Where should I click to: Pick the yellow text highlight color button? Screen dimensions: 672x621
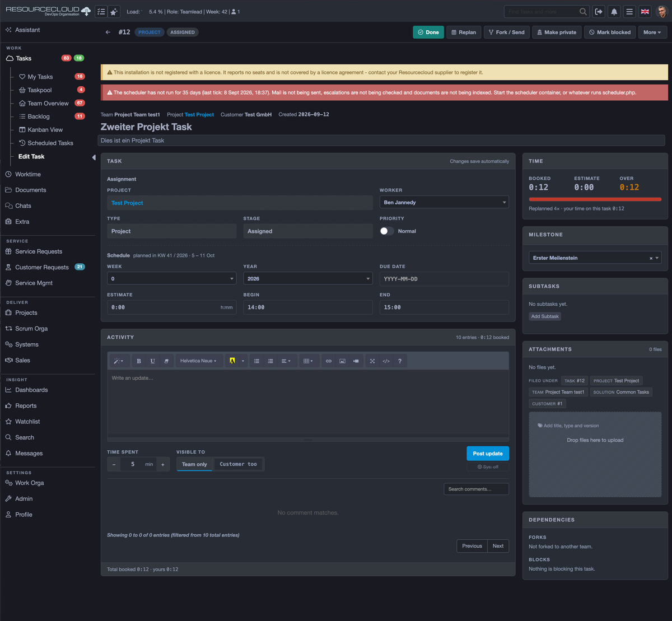coord(232,361)
